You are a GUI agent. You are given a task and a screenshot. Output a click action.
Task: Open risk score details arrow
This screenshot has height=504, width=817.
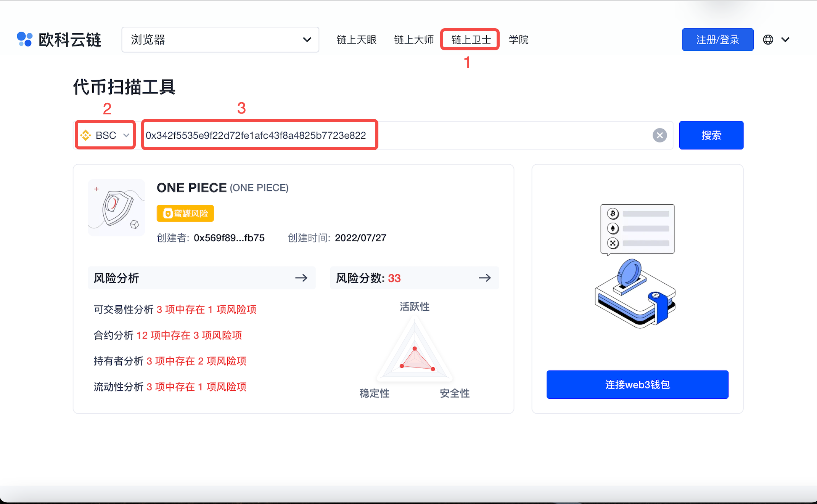pos(484,278)
